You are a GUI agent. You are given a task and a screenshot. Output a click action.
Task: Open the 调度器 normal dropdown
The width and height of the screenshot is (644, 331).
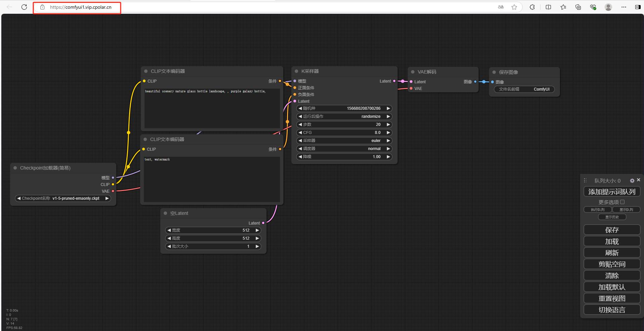[344, 149]
